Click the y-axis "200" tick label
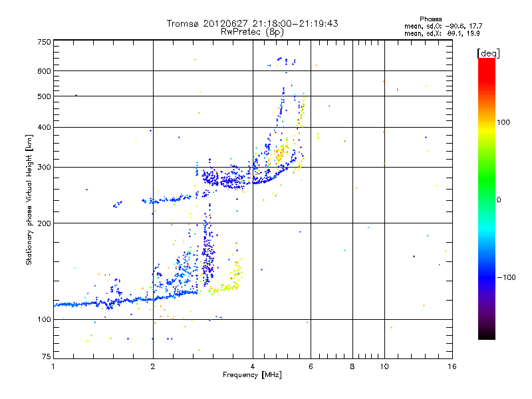 pyautogui.click(x=44, y=223)
